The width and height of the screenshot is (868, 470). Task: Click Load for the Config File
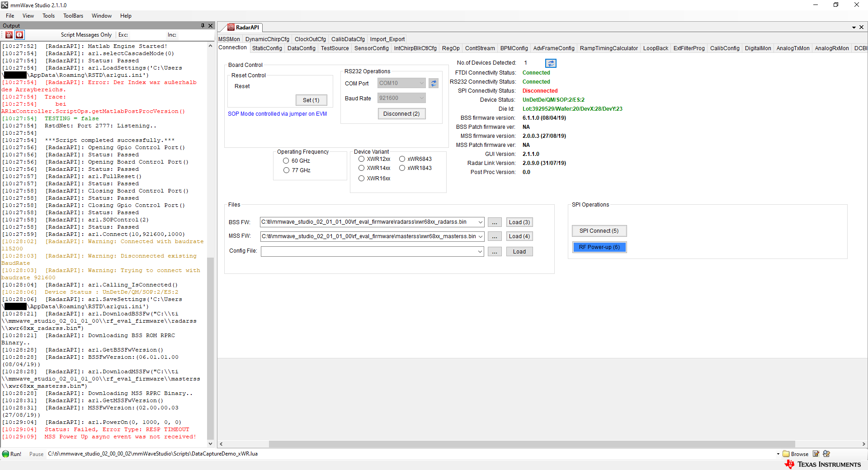tap(519, 252)
